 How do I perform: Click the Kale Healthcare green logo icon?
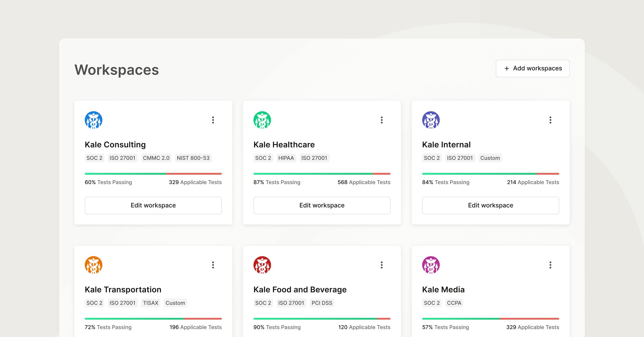(x=262, y=120)
